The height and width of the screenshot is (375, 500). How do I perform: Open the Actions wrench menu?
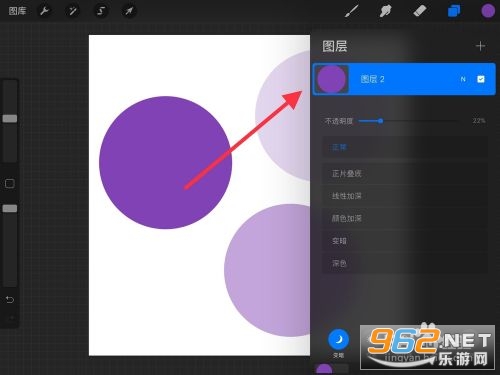tap(44, 11)
